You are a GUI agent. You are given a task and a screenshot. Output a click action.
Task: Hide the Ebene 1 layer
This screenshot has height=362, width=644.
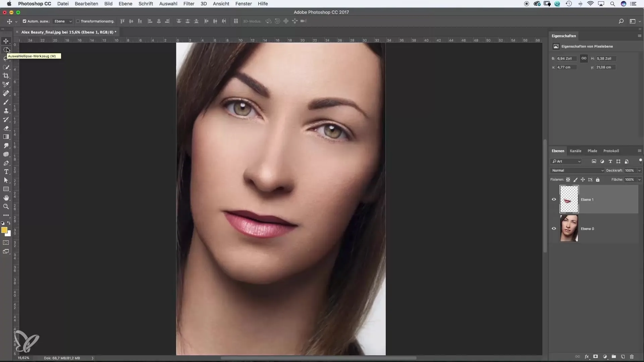(554, 199)
